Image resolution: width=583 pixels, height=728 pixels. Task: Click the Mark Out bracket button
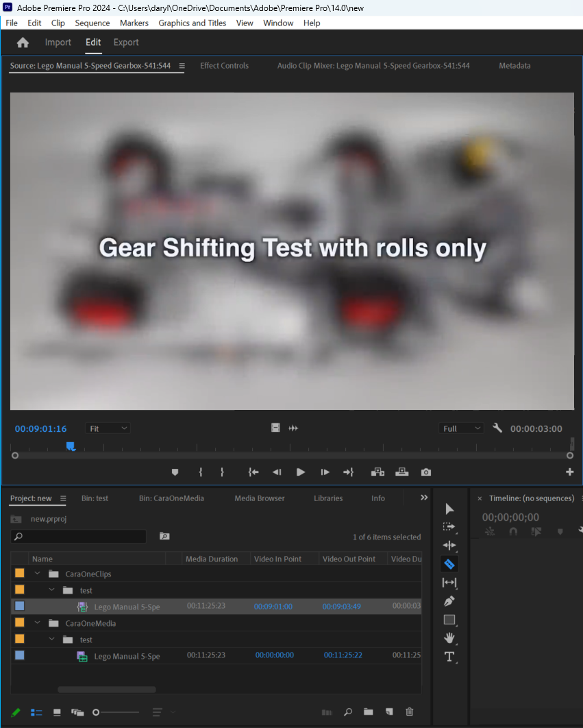coord(223,472)
